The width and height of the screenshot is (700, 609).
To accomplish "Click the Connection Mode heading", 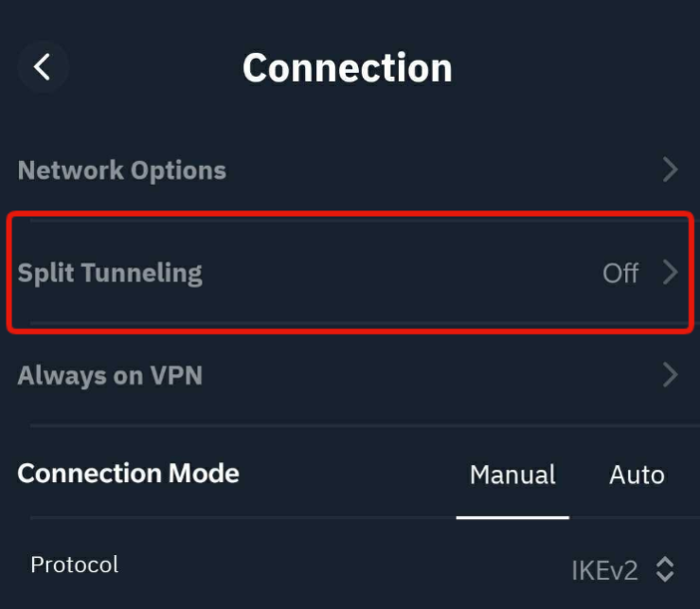I will (x=128, y=473).
